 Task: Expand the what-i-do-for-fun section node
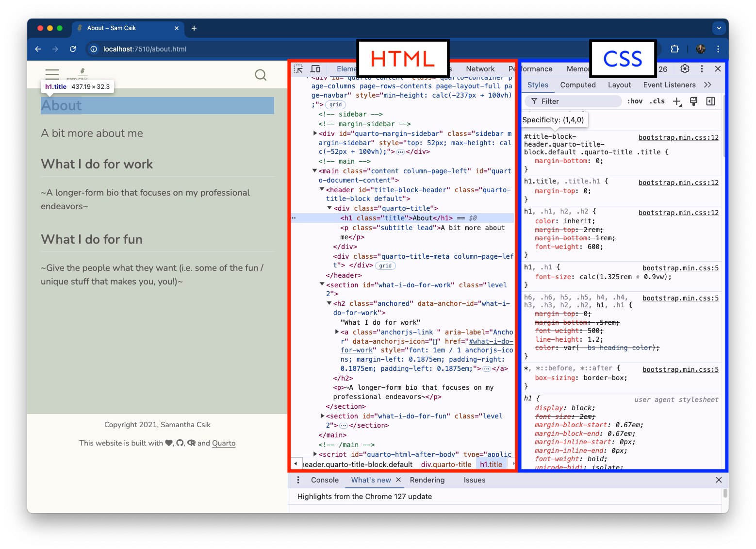(x=322, y=416)
